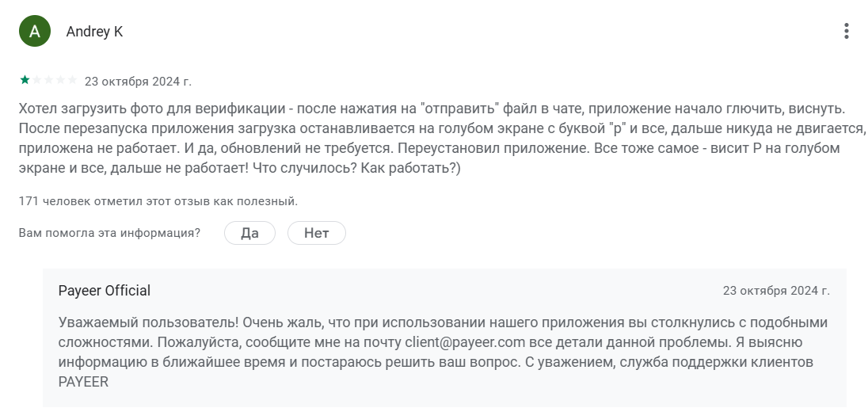Click the "Вам помогла эта информация?" prompt
The height and width of the screenshot is (408, 868).
tap(109, 233)
